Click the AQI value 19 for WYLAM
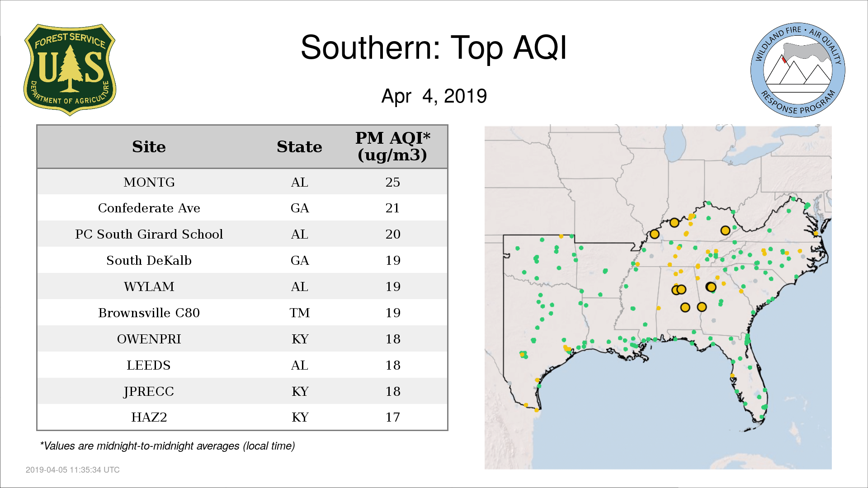 point(392,286)
